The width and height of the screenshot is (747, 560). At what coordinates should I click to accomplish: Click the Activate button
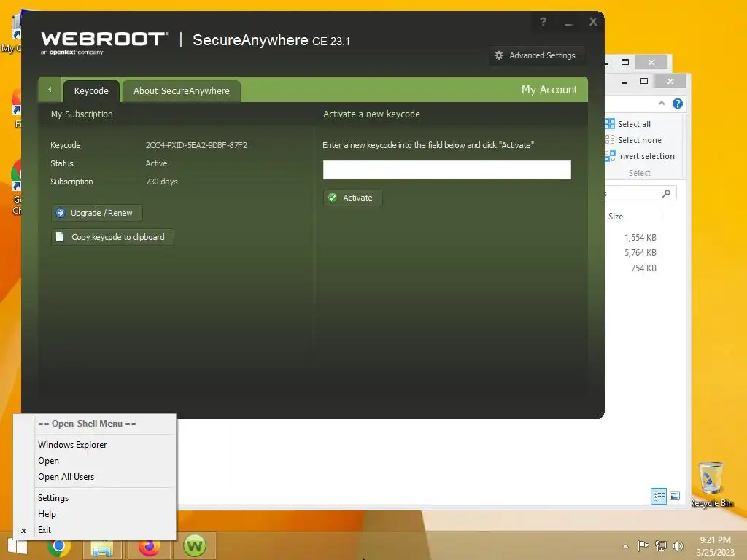(352, 198)
